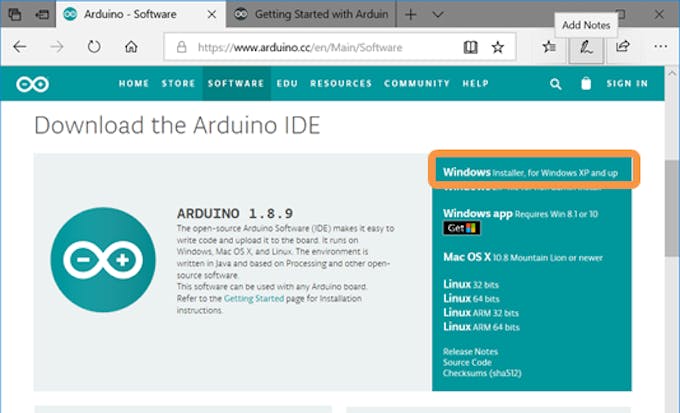Open the HOME menu item
Image resolution: width=680 pixels, height=413 pixels.
click(x=134, y=83)
